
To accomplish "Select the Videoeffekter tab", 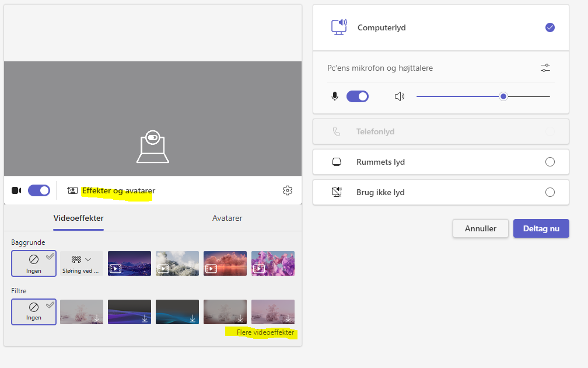I will [78, 218].
